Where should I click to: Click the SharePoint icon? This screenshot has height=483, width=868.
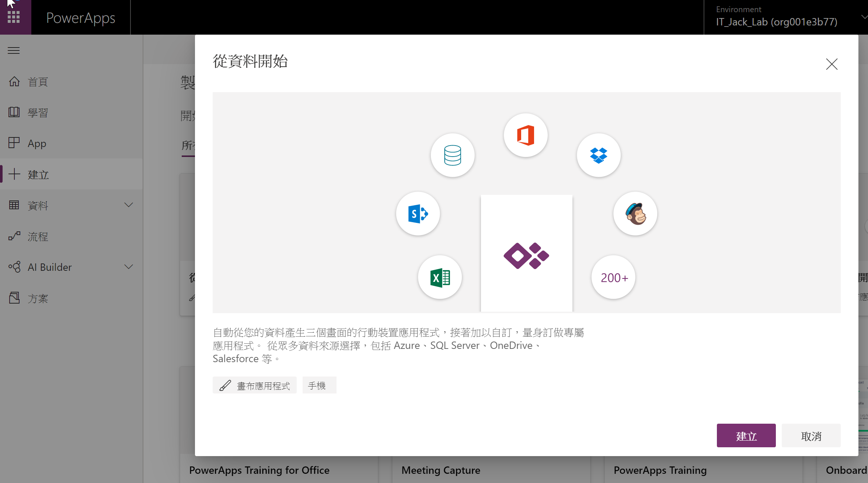pyautogui.click(x=418, y=214)
